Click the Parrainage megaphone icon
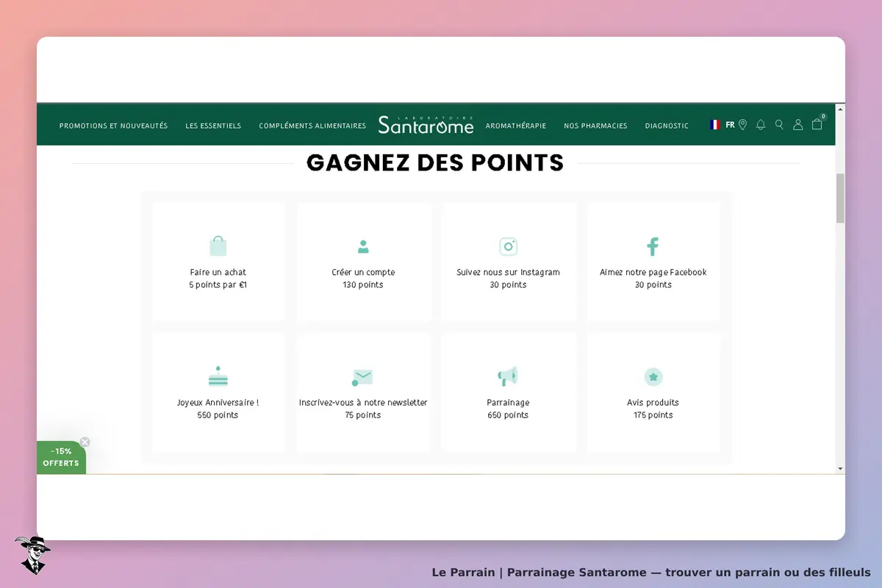This screenshot has height=588, width=882. [x=508, y=376]
